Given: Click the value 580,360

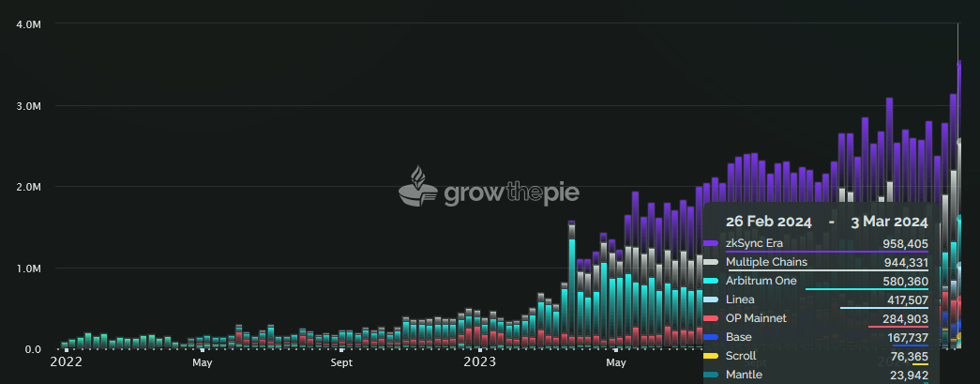Looking at the screenshot, I should 905,282.
